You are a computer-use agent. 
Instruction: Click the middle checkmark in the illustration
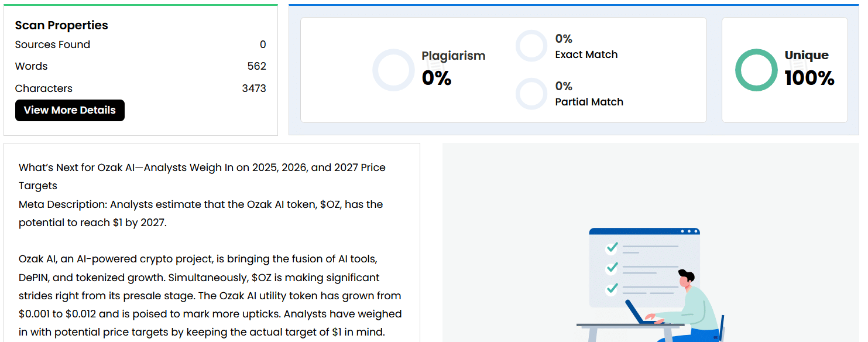point(612,268)
